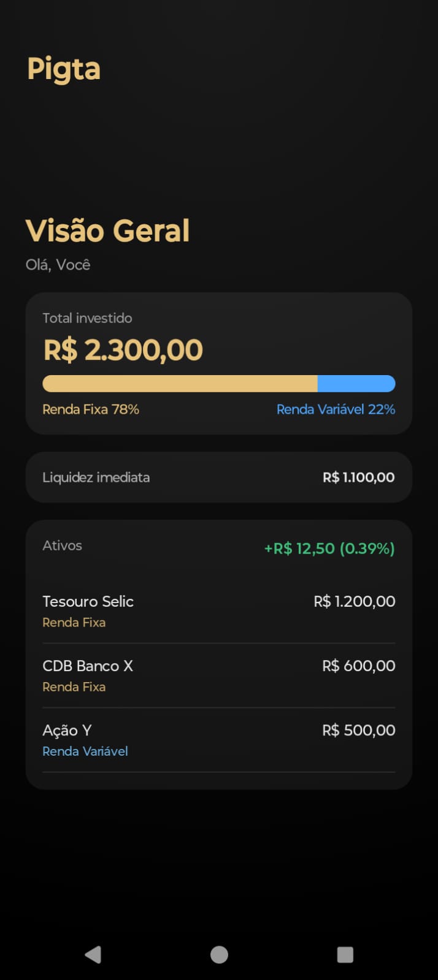Tap the Total investido amount R$ 2.300,00

coord(122,349)
